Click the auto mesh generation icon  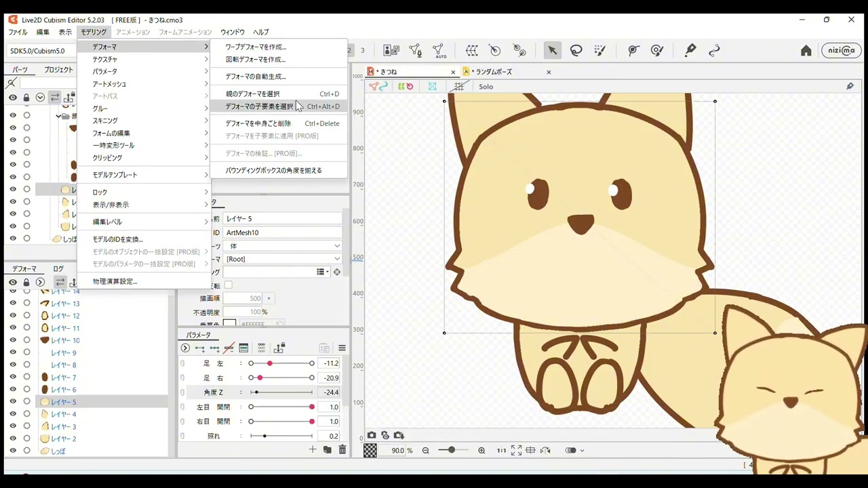439,50
